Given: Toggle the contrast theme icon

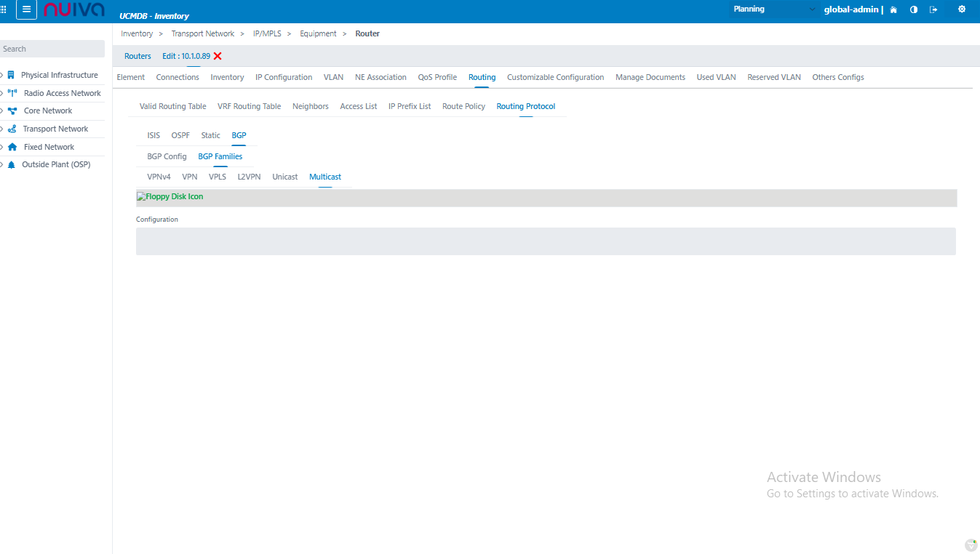Looking at the screenshot, I should 914,9.
